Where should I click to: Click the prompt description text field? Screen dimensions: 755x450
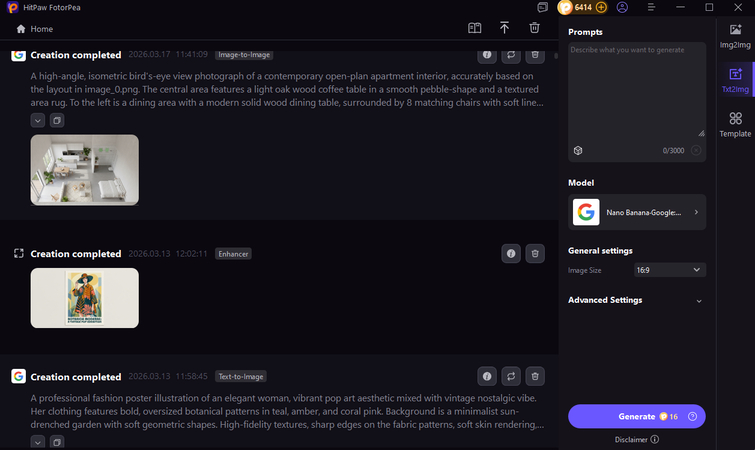[x=637, y=91]
